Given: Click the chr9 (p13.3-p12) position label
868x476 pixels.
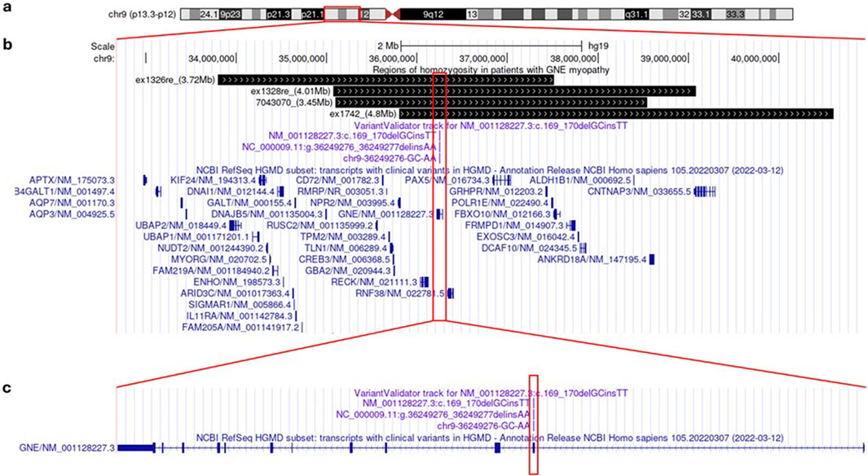Looking at the screenshot, I should click(x=143, y=15).
